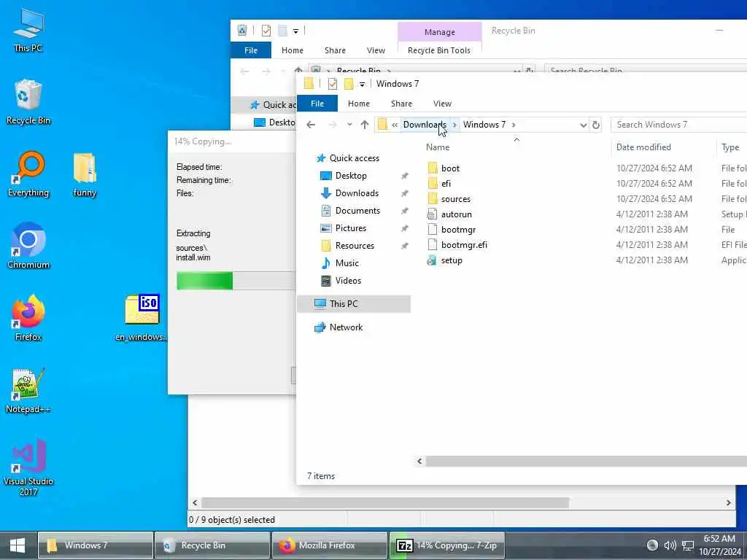Open Share tab in Recycle Bin window
This screenshot has height=560, width=747.
point(335,50)
